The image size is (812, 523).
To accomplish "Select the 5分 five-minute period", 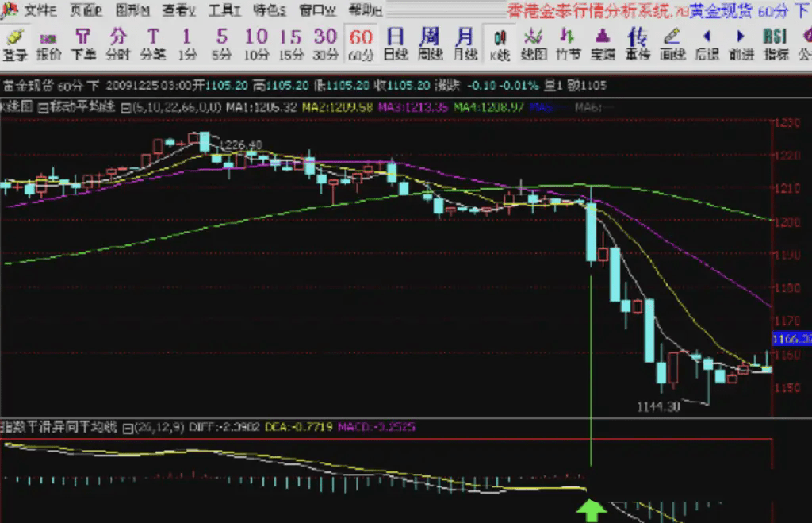I will pos(222,44).
